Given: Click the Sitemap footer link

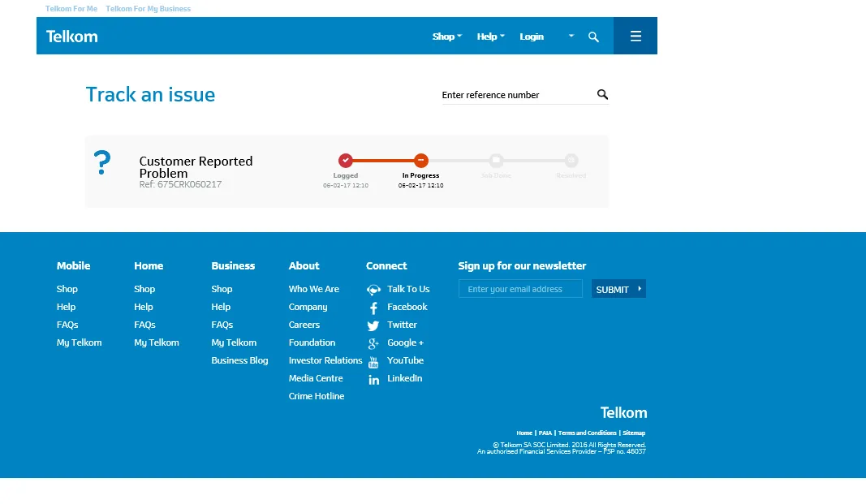Looking at the screenshot, I should [x=634, y=433].
